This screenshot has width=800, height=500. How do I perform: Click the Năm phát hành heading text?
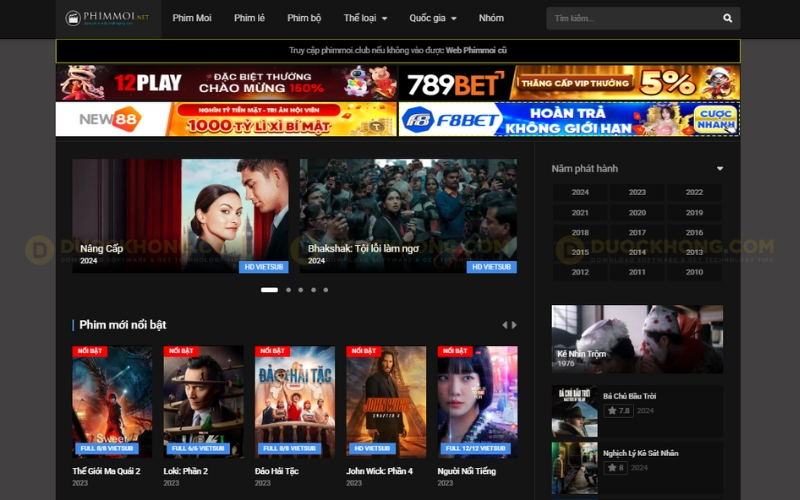[585, 169]
